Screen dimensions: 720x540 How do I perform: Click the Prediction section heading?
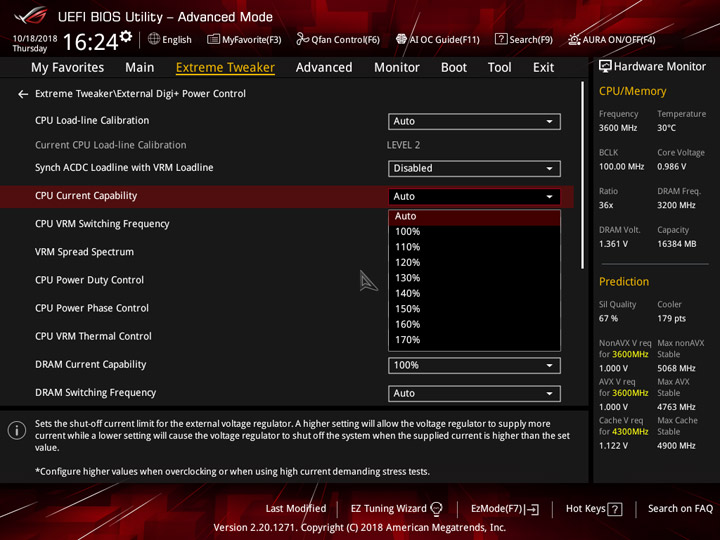point(624,281)
